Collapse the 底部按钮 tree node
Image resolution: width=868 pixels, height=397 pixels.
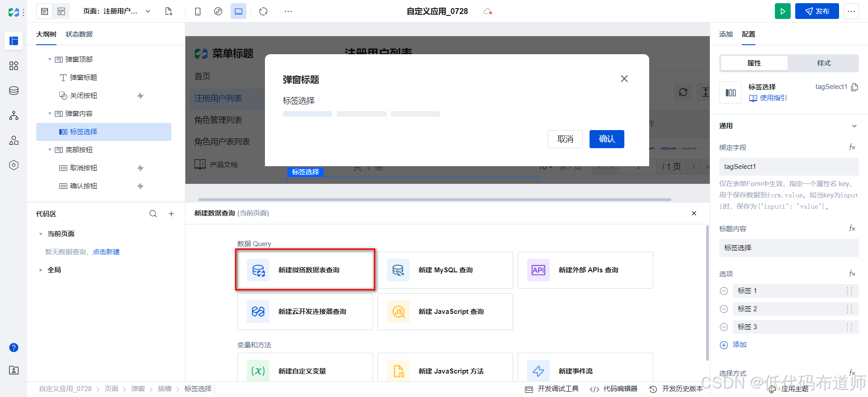coord(50,149)
